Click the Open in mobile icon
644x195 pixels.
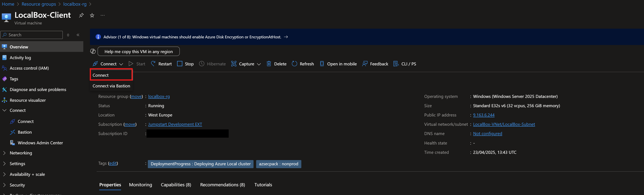tap(322, 64)
